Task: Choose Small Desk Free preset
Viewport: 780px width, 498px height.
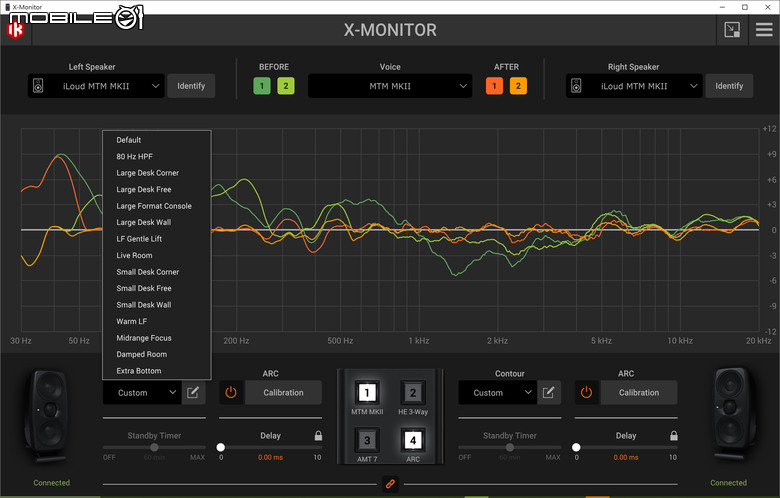Action: click(x=157, y=289)
